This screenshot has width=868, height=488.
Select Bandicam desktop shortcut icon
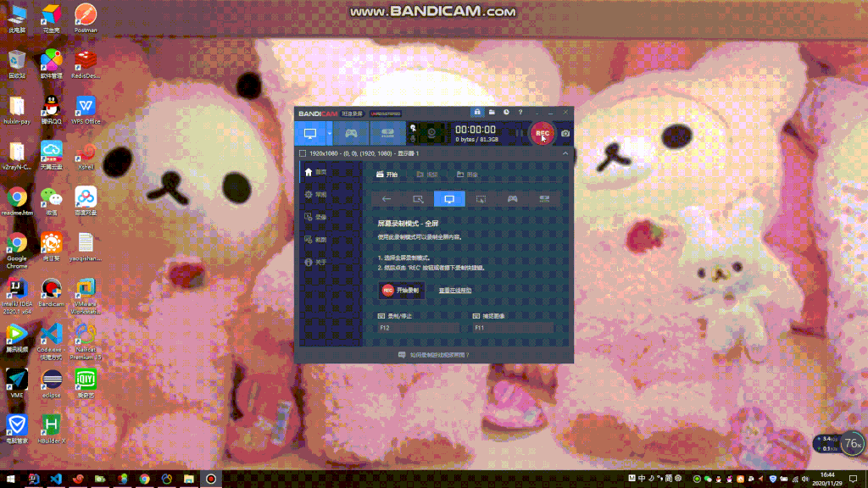pos(51,292)
